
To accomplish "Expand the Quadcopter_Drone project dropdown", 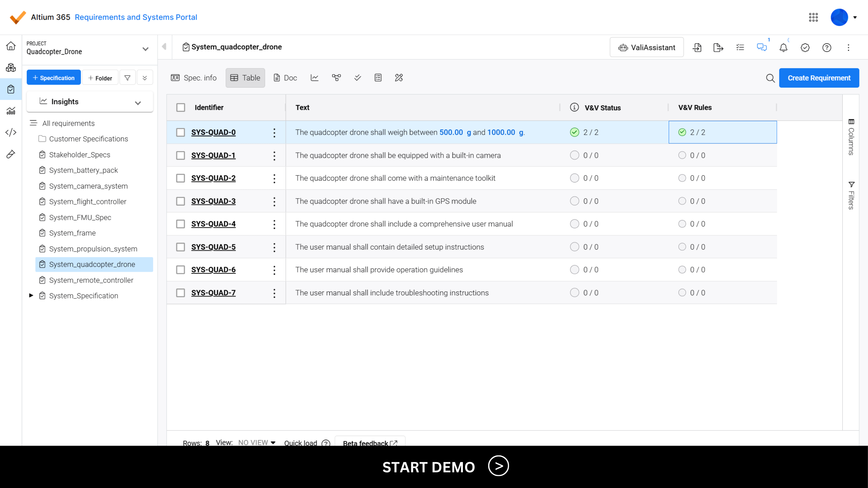I will (145, 49).
